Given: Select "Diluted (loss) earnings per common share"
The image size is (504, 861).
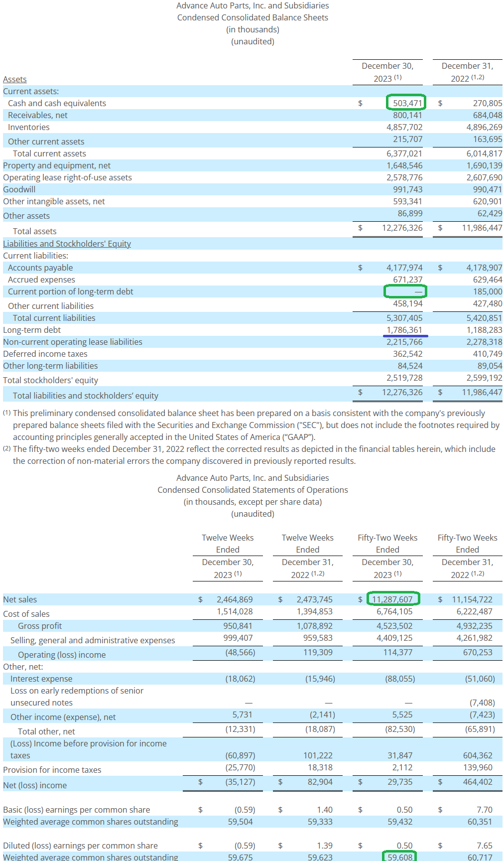Looking at the screenshot, I should coord(80,846).
